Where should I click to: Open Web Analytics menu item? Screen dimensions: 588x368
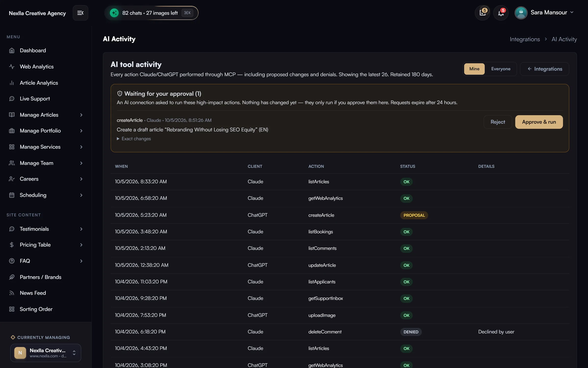pyautogui.click(x=46, y=67)
